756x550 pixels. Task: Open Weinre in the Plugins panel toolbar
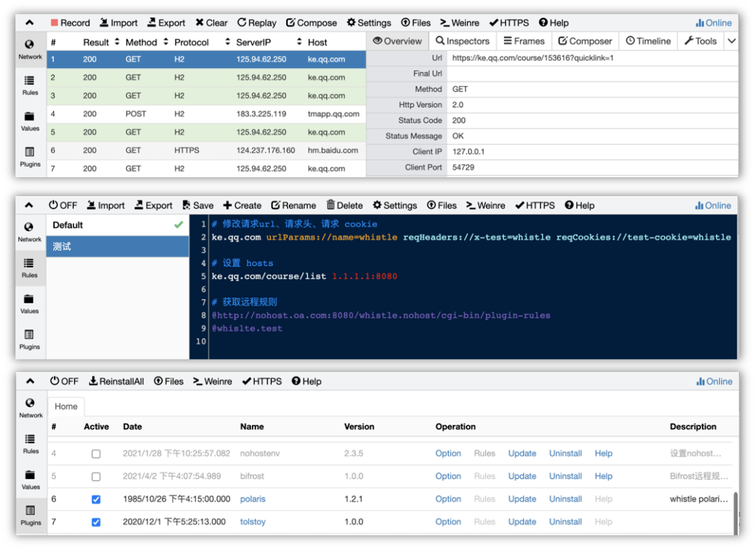[x=213, y=381]
